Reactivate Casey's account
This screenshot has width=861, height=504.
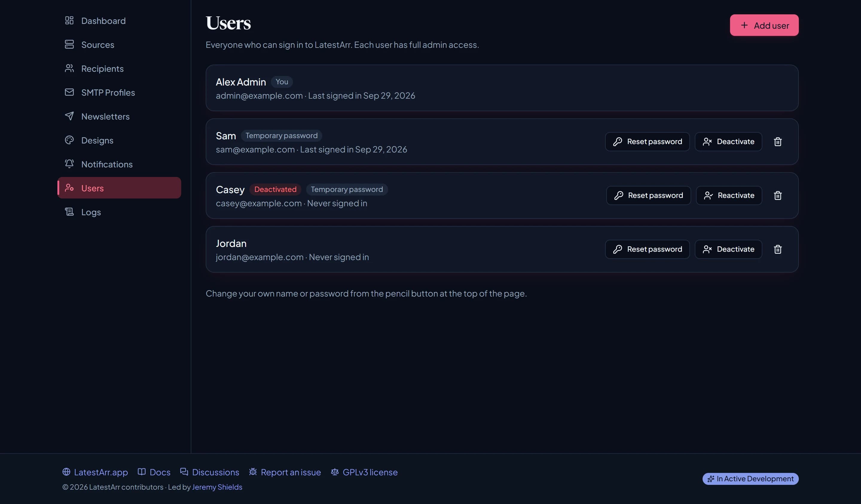coord(729,196)
